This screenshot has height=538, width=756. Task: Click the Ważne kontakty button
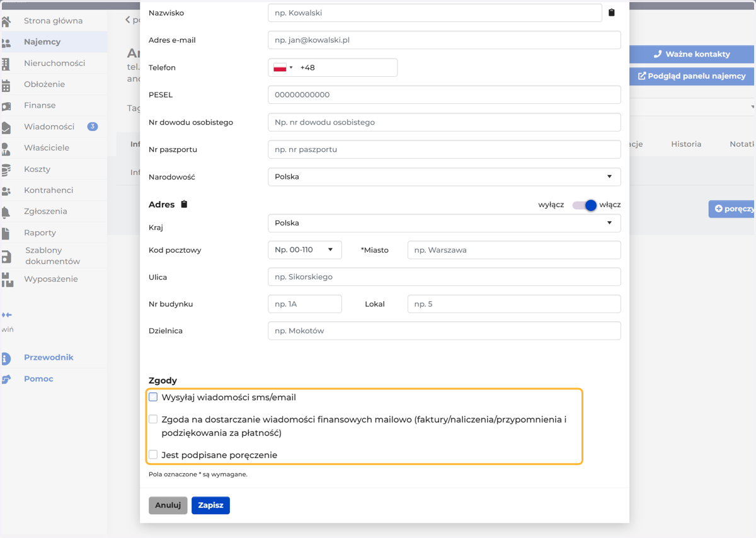click(692, 54)
